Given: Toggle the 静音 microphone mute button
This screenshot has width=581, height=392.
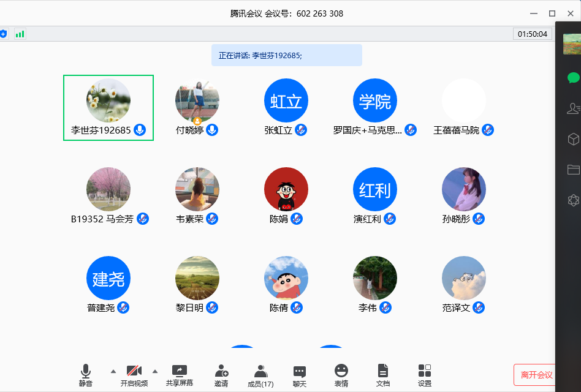Looking at the screenshot, I should 86,371.
